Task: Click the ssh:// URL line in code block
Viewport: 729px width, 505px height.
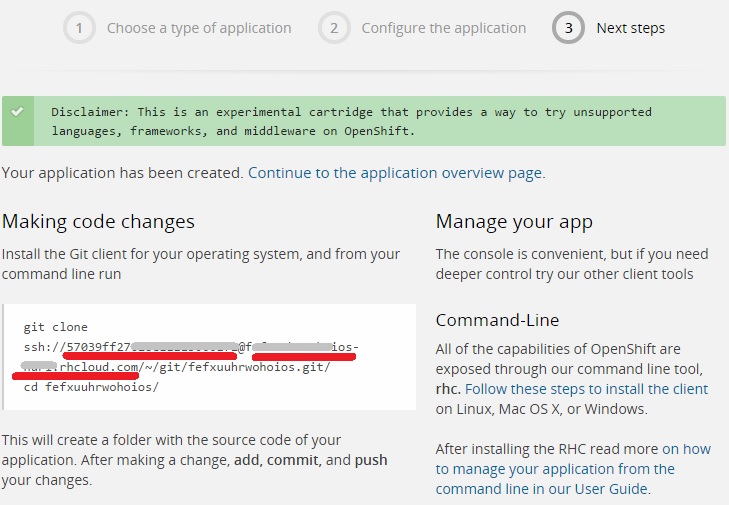Action: 190,348
